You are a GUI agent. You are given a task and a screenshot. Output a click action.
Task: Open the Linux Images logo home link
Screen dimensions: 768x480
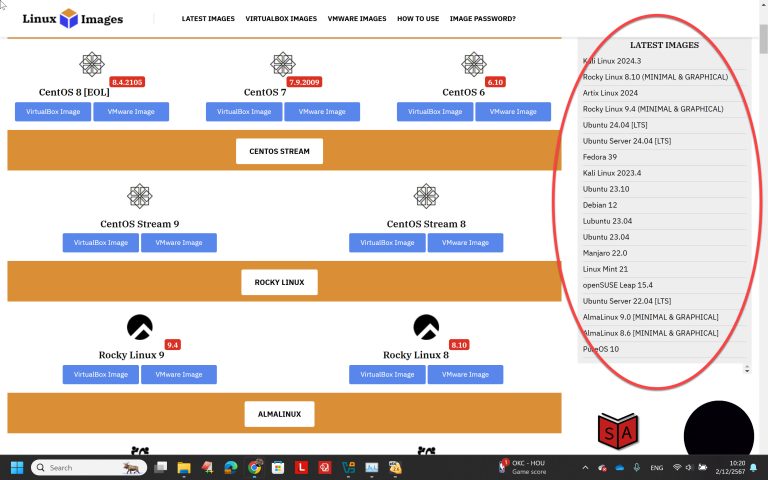coord(72,19)
